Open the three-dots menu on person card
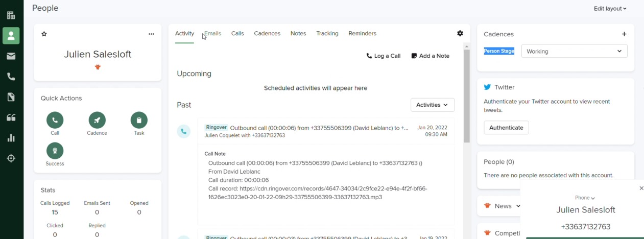 coord(151,34)
